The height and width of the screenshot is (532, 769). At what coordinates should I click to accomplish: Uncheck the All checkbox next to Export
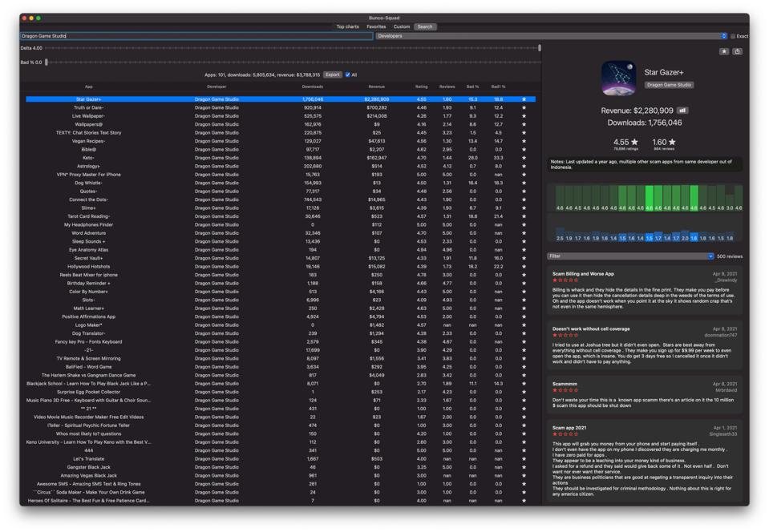(x=347, y=75)
